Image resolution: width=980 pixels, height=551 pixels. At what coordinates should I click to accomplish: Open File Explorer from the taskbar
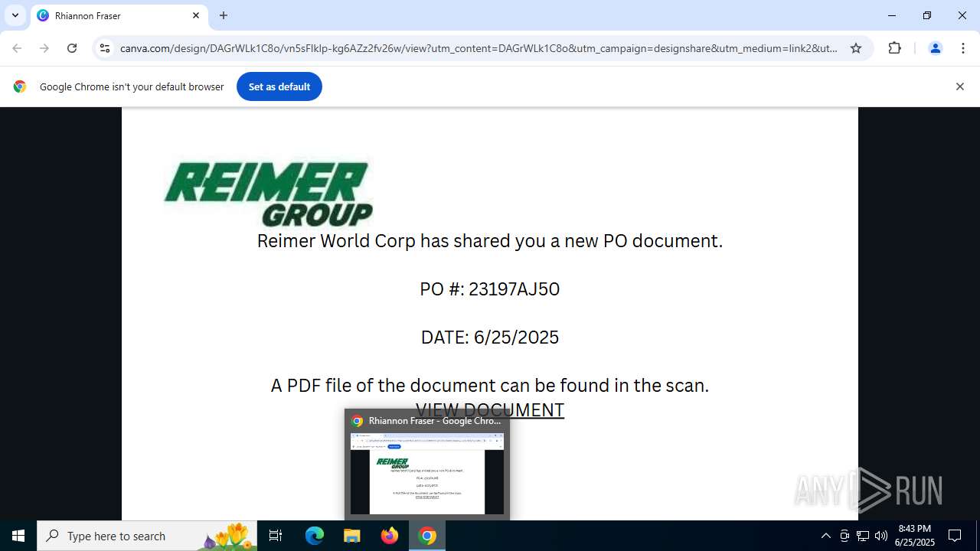(x=352, y=536)
